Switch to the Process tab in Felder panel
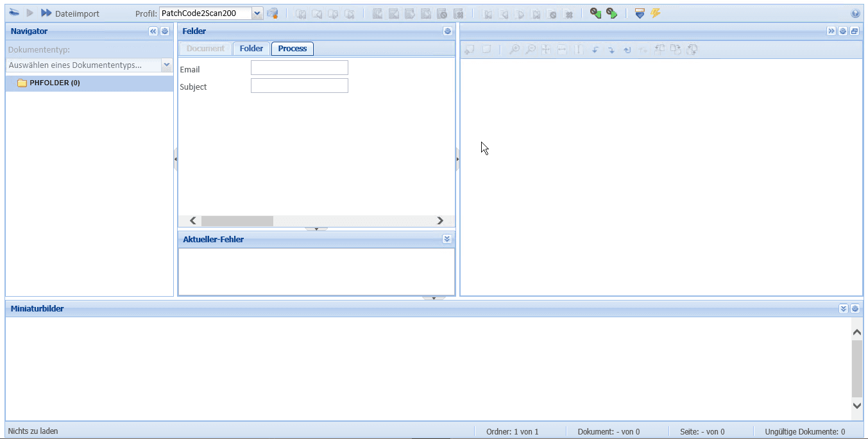Image resolution: width=868 pixels, height=439 pixels. click(x=292, y=48)
